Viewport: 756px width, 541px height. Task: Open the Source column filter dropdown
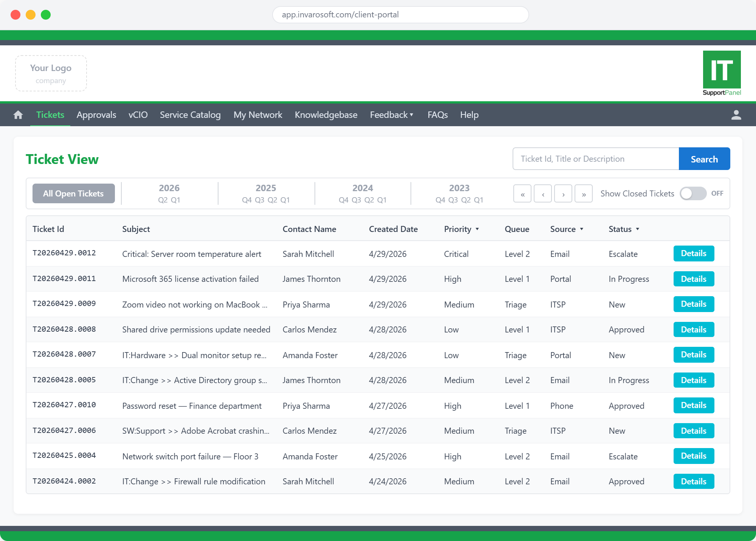(582, 229)
